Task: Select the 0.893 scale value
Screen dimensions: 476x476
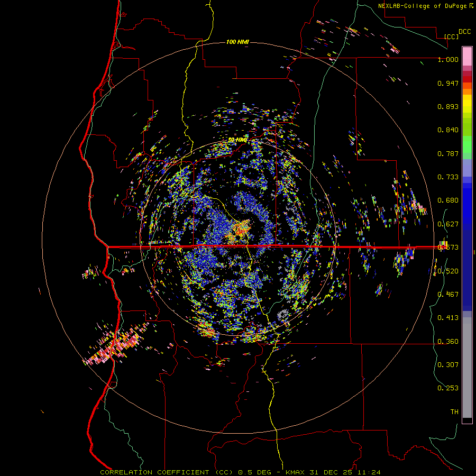Action: [448, 106]
